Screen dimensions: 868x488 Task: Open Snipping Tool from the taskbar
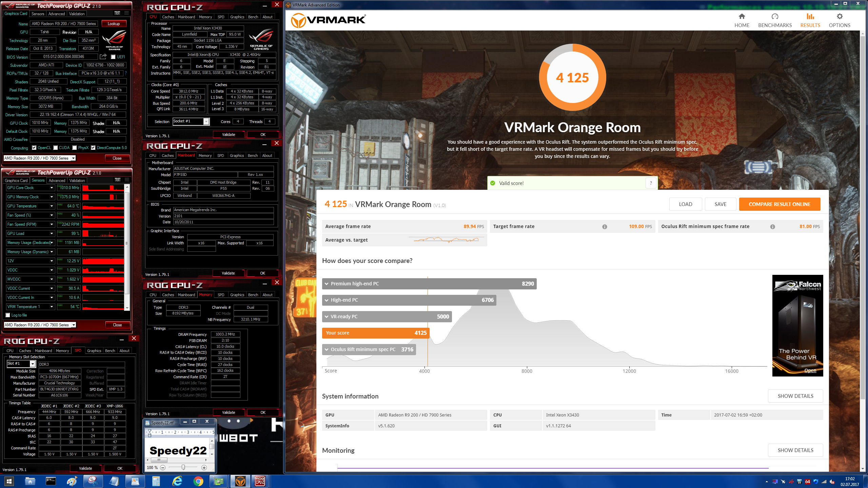pos(93,481)
